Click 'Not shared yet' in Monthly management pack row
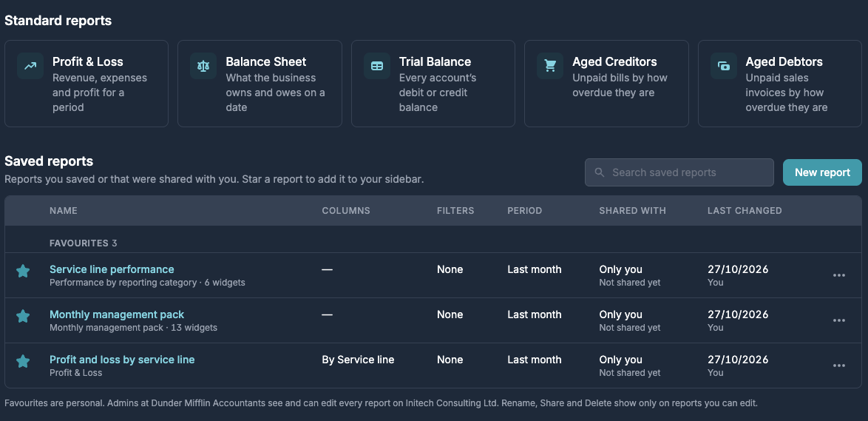This screenshot has height=421, width=868. 630,327
